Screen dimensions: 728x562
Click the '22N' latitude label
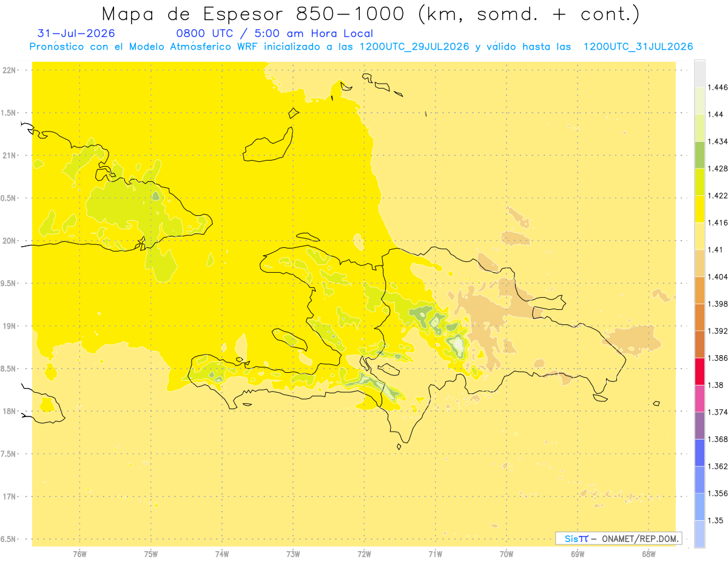click(x=10, y=70)
